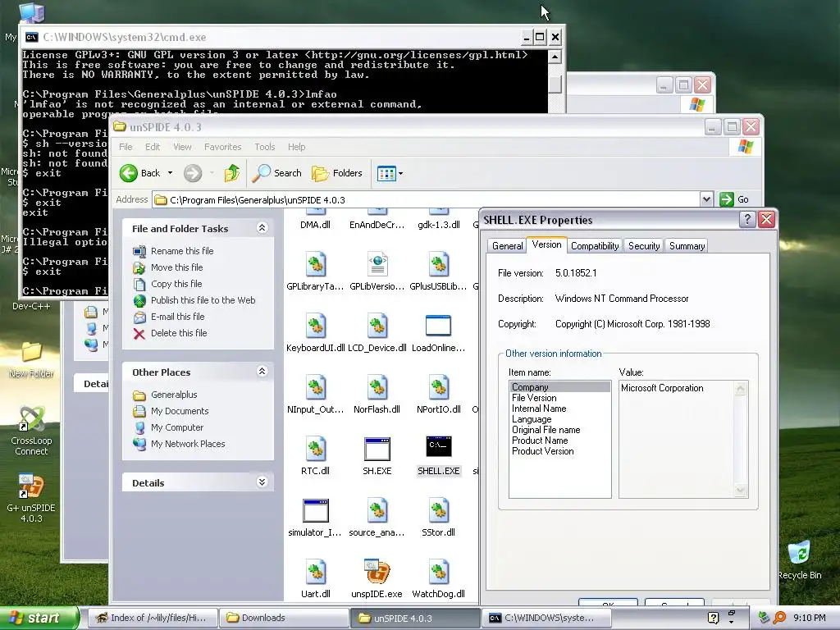Open the Start menu button
The width and height of the screenshot is (840, 630).
[x=39, y=619]
